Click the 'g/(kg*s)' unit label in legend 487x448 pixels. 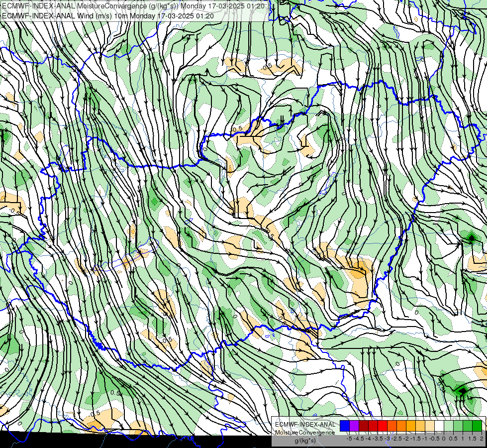[305, 441]
